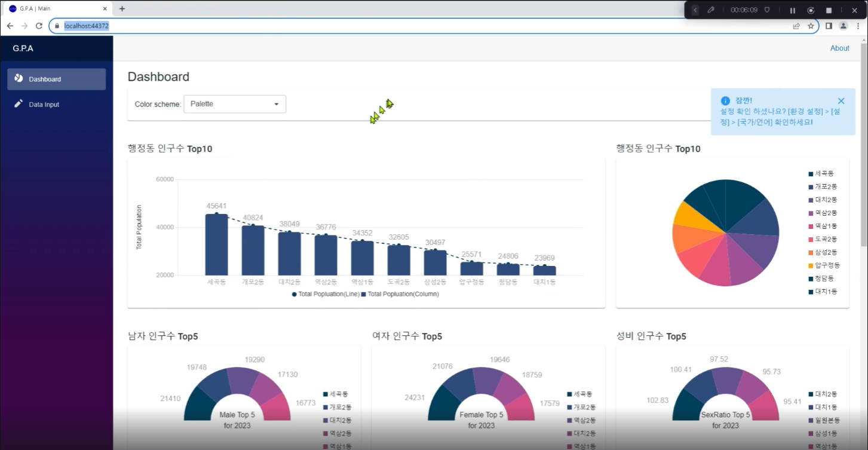Bookmark this page with the star icon
Image resolution: width=868 pixels, height=450 pixels.
(811, 26)
